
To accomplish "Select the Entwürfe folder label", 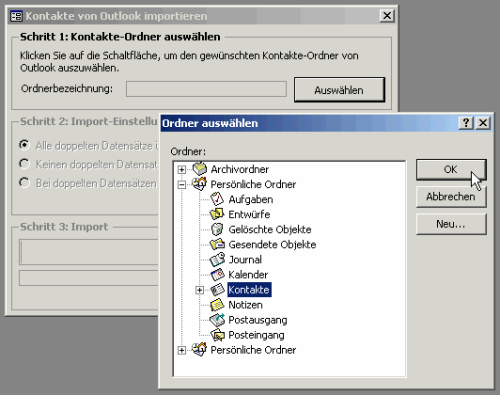I will pos(249,214).
